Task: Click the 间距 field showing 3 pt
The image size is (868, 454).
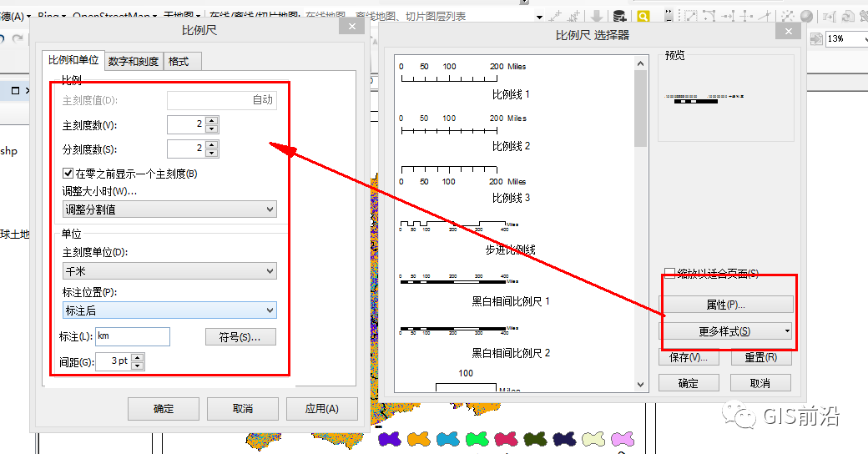Action: click(x=114, y=361)
